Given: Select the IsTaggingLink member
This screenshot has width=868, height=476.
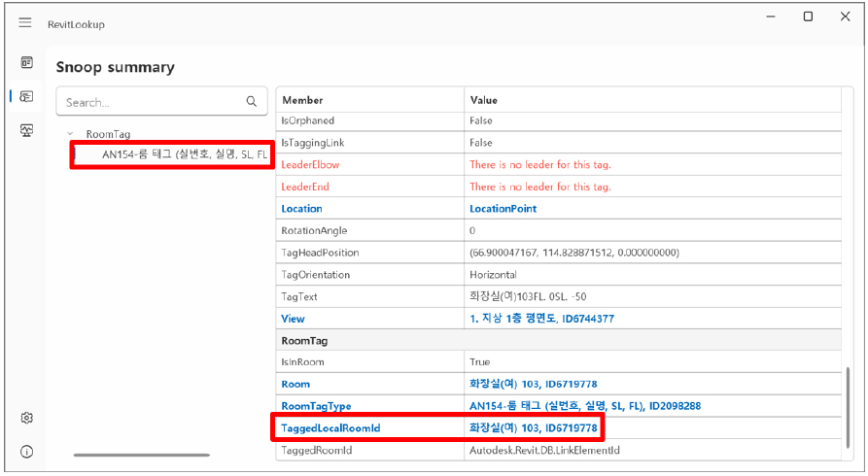Looking at the screenshot, I should coord(313,143).
